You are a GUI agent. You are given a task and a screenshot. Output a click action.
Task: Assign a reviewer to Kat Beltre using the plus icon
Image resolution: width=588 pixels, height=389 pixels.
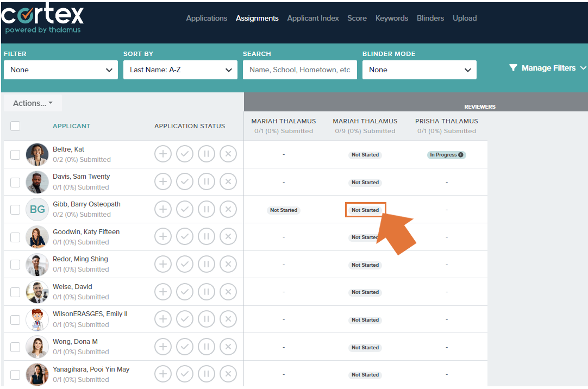click(163, 154)
